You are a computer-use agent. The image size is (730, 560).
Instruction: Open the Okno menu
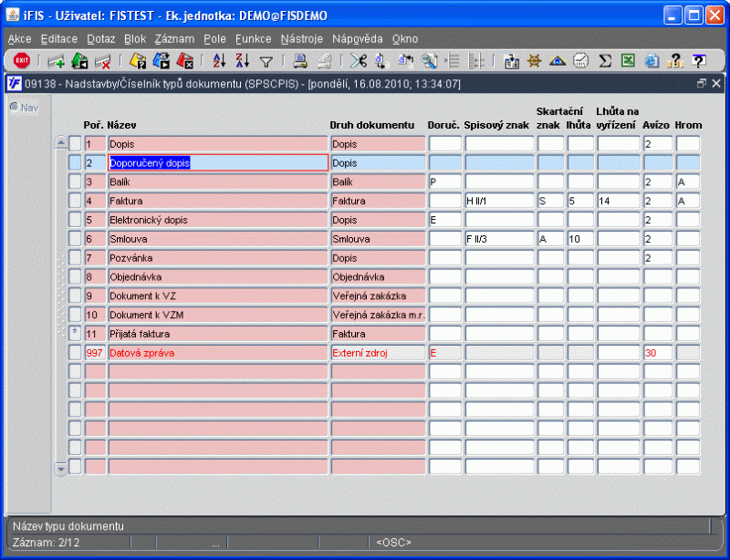click(x=405, y=39)
